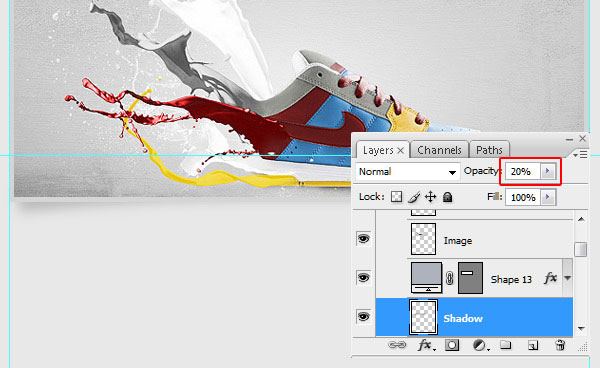Hide the Shadow layer

click(x=363, y=317)
